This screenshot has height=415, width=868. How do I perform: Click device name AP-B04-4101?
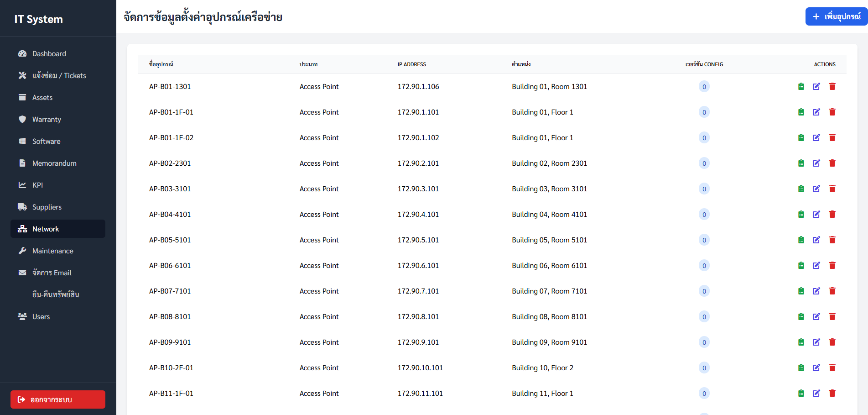coord(170,214)
